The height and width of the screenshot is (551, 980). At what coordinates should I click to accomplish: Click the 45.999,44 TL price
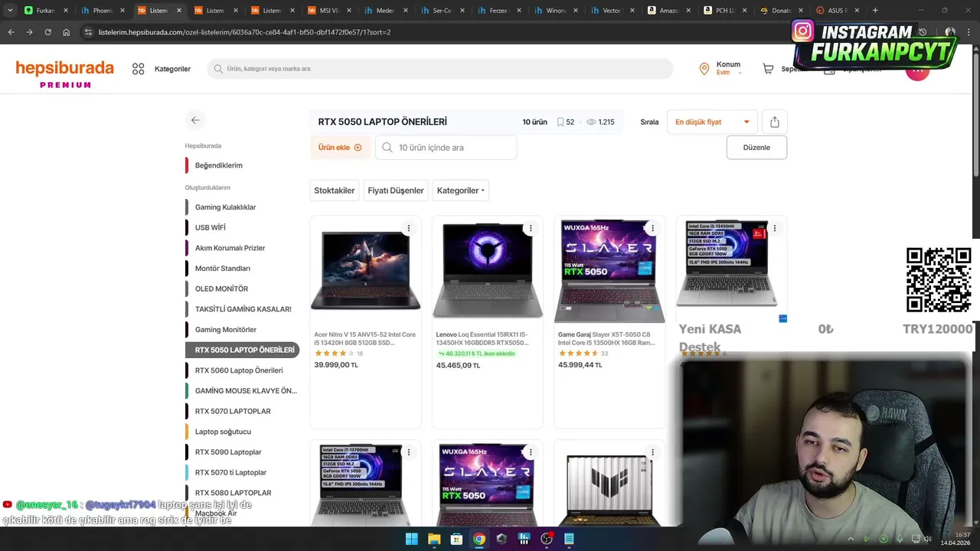tap(580, 365)
